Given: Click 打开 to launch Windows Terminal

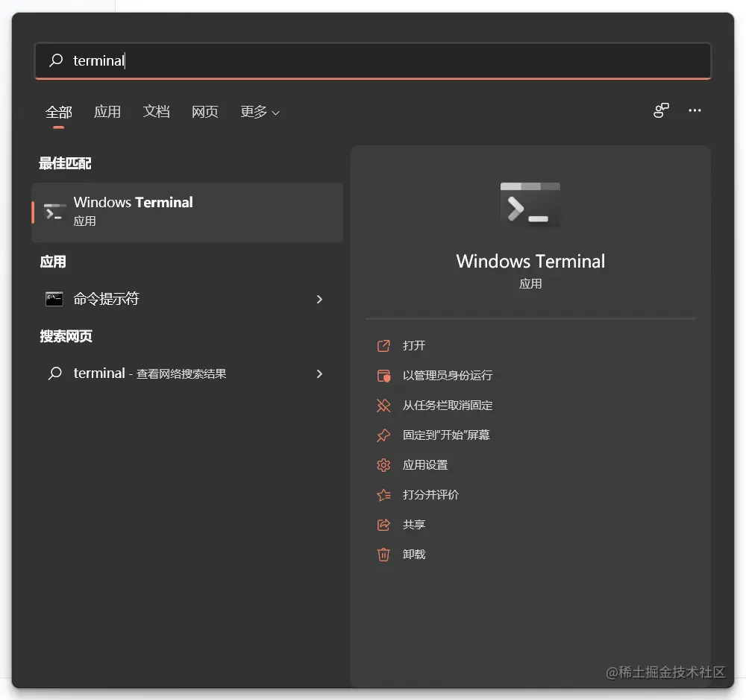Looking at the screenshot, I should [x=414, y=346].
